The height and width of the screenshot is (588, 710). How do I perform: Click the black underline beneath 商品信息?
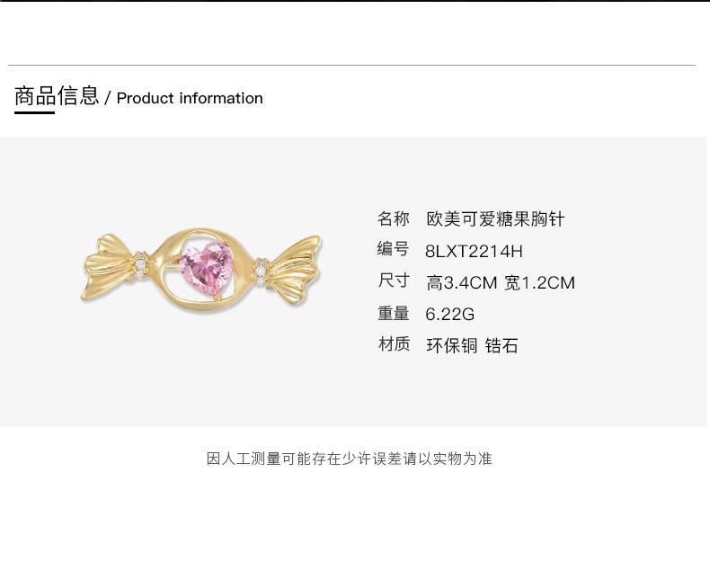coord(34,112)
